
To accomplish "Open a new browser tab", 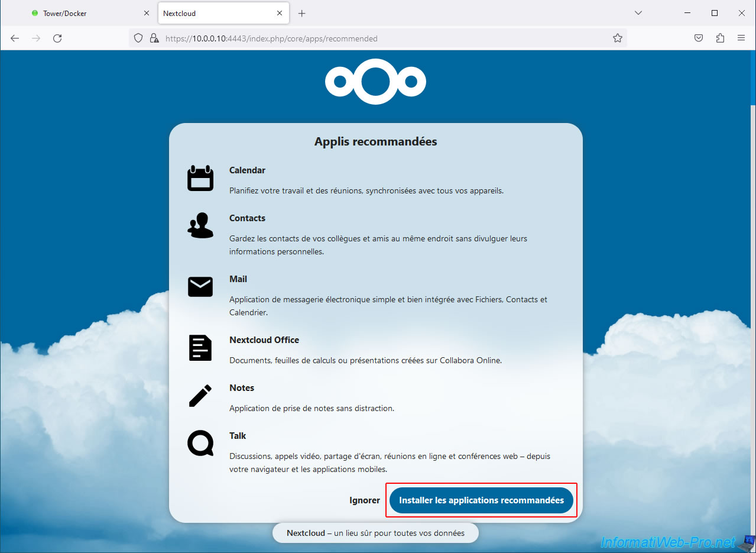I will coord(302,13).
